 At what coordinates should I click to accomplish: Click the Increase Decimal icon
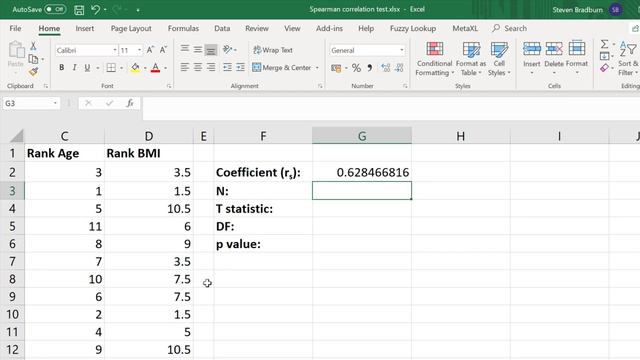pos(385,68)
